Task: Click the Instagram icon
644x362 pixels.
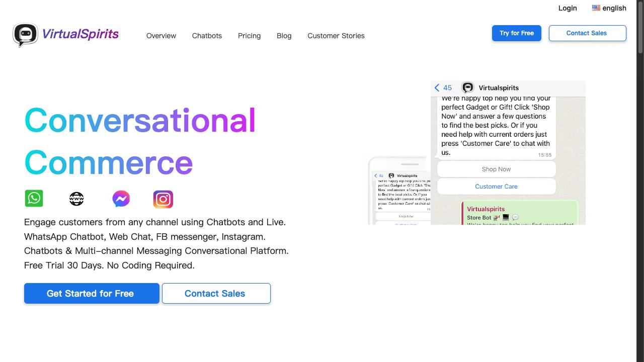Action: point(163,199)
